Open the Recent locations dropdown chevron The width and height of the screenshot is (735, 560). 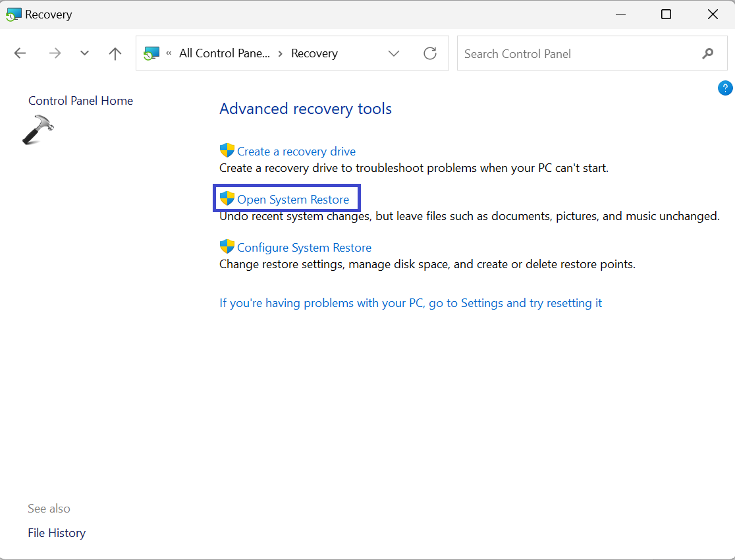click(84, 53)
